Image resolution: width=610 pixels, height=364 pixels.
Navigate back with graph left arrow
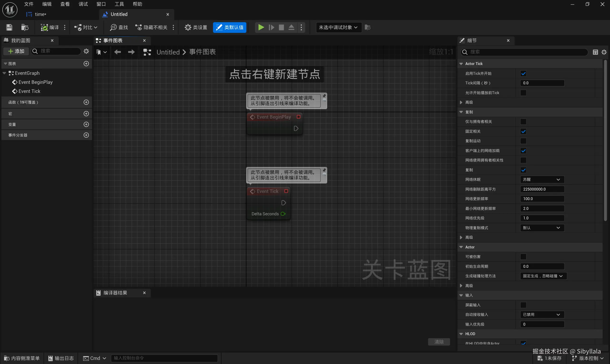pyautogui.click(x=117, y=52)
